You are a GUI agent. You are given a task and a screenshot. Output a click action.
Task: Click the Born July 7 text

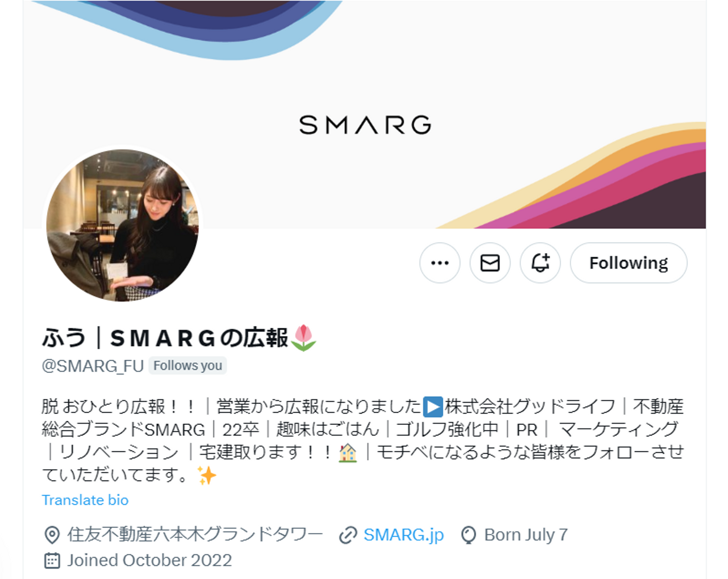(526, 535)
